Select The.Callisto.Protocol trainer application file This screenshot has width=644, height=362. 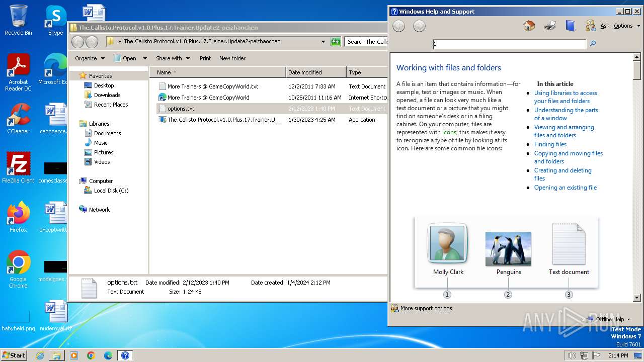pyautogui.click(x=224, y=120)
